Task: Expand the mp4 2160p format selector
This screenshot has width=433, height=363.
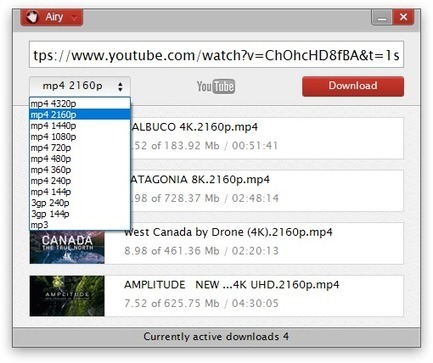Action: click(x=80, y=86)
